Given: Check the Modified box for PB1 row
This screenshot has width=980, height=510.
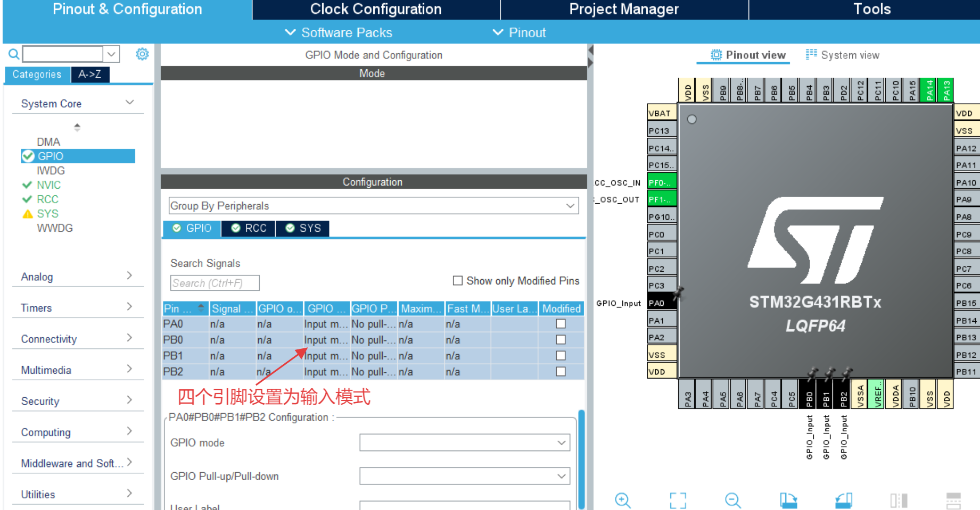Looking at the screenshot, I should pyautogui.click(x=561, y=356).
